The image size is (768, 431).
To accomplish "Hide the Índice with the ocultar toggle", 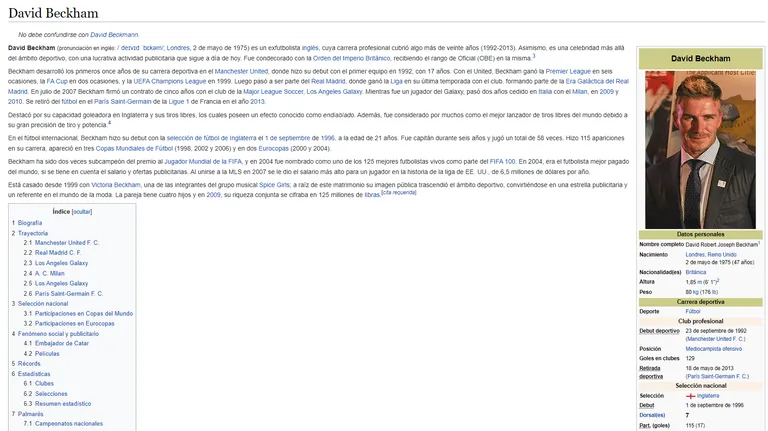I will click(x=82, y=212).
